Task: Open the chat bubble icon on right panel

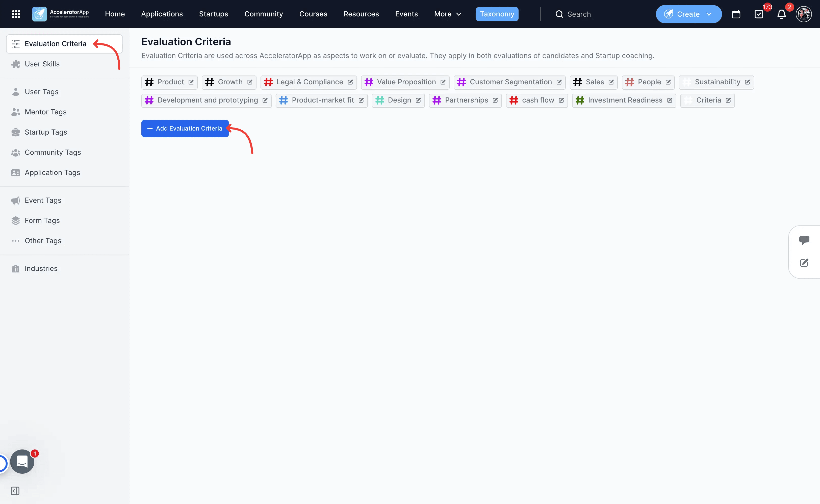Action: click(x=804, y=240)
